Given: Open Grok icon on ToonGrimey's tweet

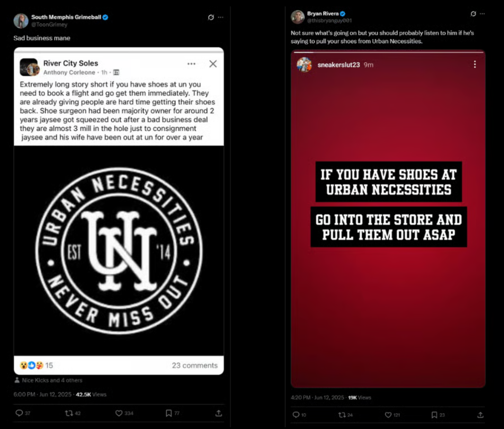Looking at the screenshot, I should tap(211, 17).
